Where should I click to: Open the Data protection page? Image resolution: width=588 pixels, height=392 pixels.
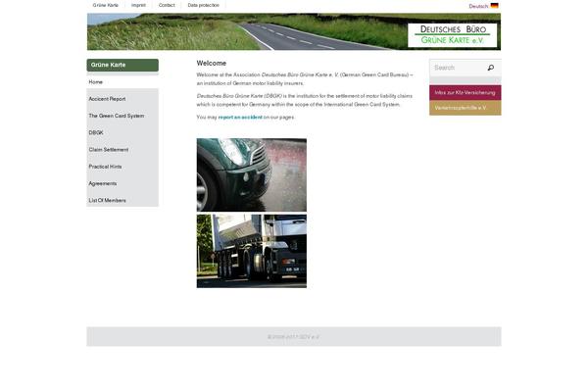[204, 6]
